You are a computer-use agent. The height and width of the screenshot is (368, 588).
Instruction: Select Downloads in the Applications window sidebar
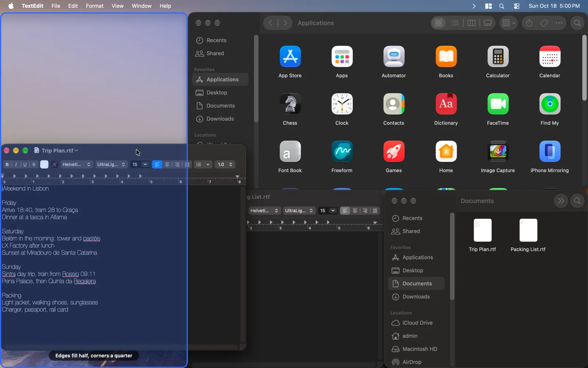(220, 119)
